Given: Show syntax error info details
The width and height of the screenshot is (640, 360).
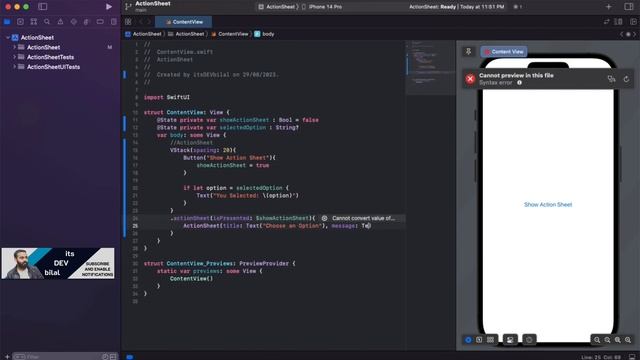Looking at the screenshot, I should tap(520, 82).
